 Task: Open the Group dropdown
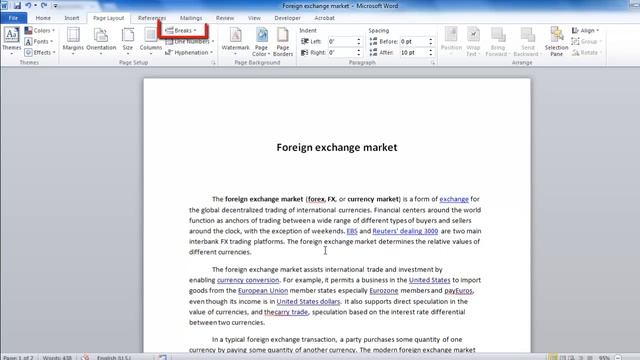point(587,42)
